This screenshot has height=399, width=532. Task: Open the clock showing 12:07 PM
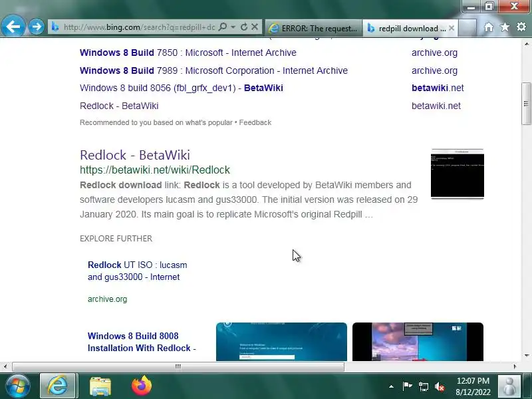(473, 386)
